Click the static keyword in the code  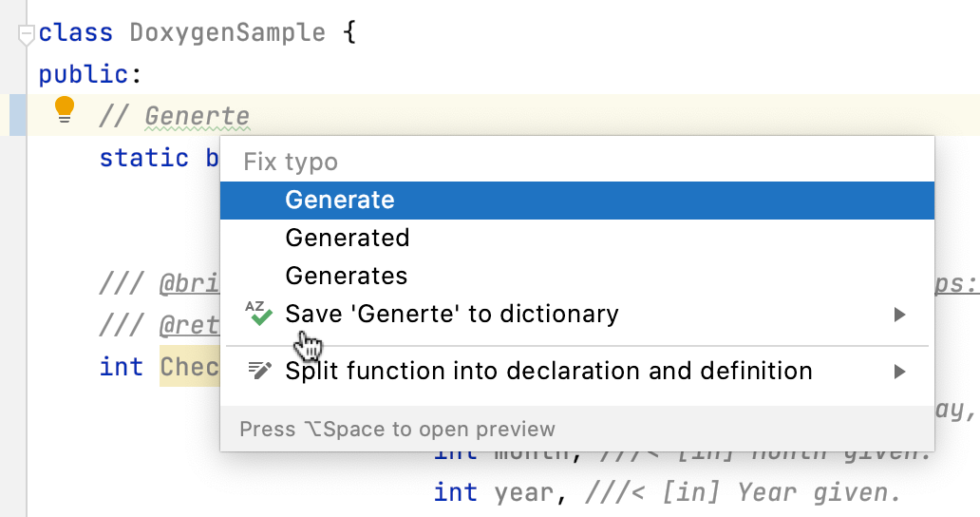tap(144, 157)
